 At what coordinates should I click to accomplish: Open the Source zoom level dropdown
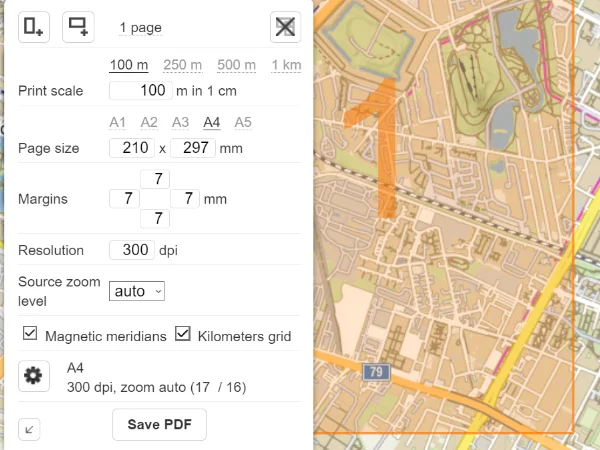click(x=136, y=291)
